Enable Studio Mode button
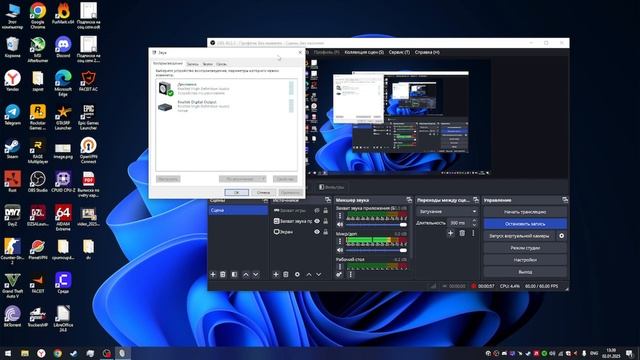Screen dimensions: 640x360 pos(525,248)
